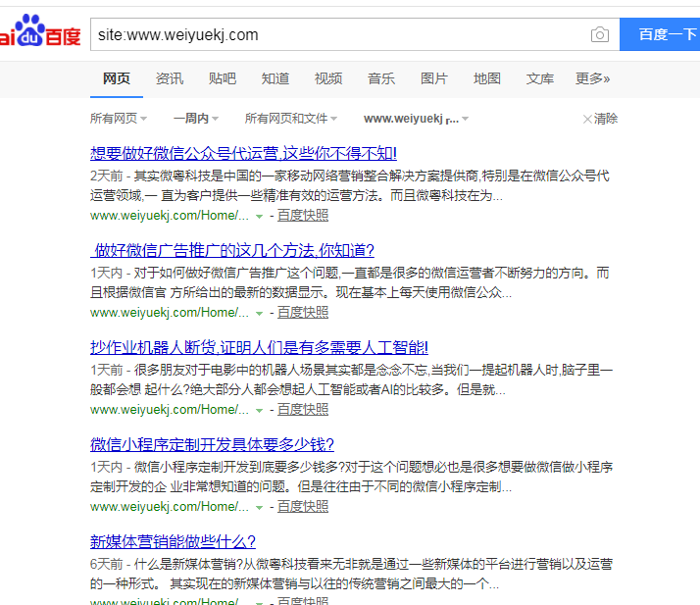Select the 视频 tab
Image resolution: width=700 pixels, height=605 pixels.
(328, 78)
